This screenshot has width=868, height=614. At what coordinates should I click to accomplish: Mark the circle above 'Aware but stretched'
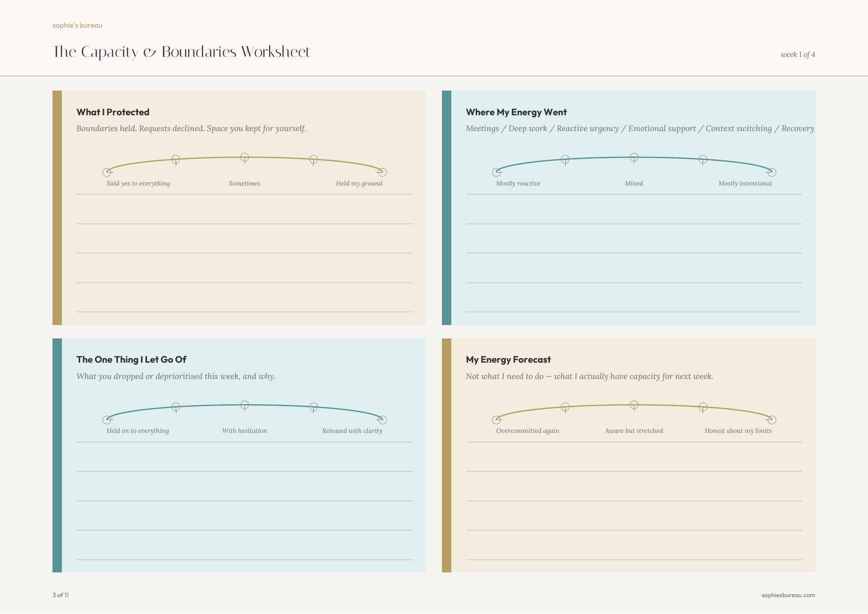(634, 405)
